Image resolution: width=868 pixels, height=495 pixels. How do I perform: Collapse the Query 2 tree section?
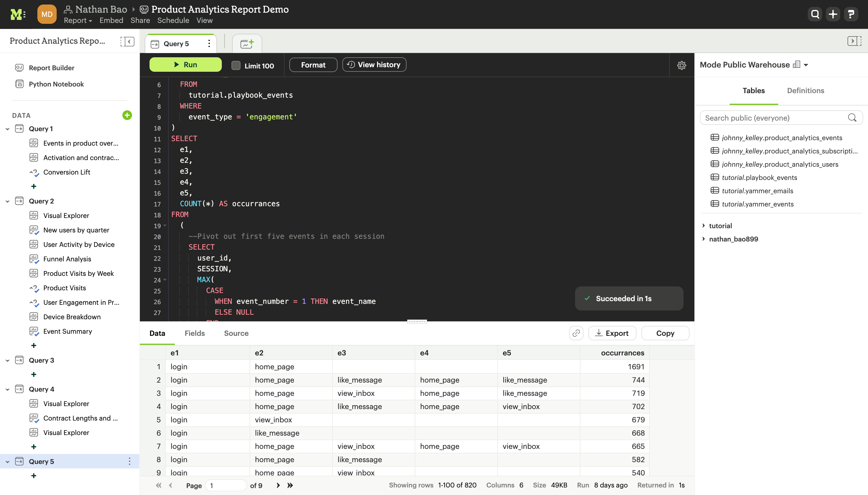tap(8, 201)
